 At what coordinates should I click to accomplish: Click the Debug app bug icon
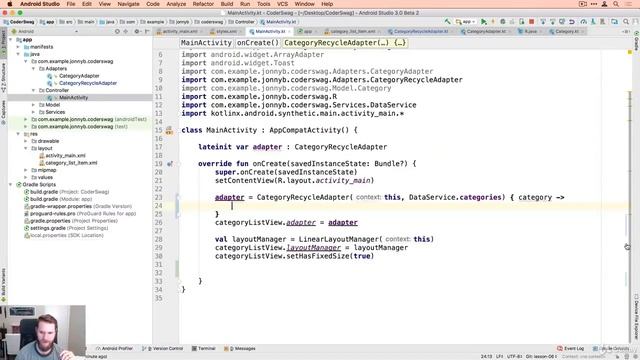click(x=503, y=22)
